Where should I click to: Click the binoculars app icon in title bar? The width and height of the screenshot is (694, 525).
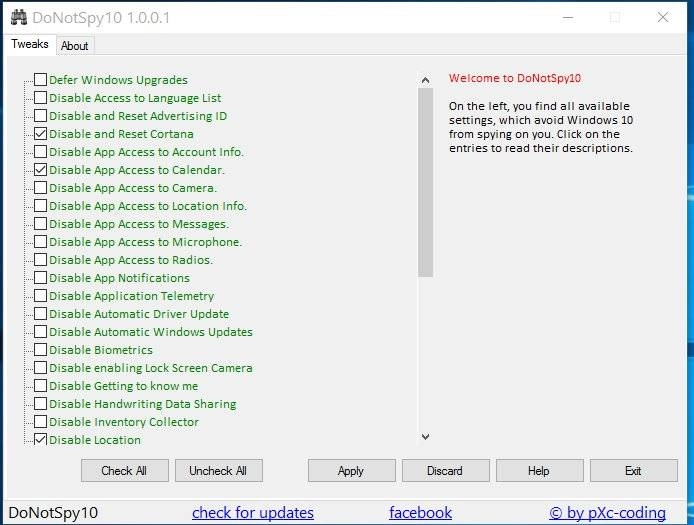pos(19,17)
